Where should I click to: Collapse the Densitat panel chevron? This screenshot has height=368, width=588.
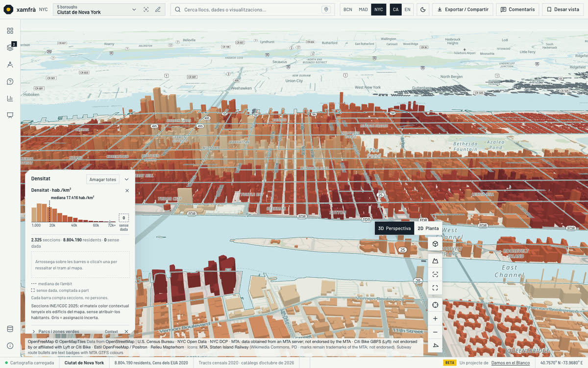pos(126,180)
